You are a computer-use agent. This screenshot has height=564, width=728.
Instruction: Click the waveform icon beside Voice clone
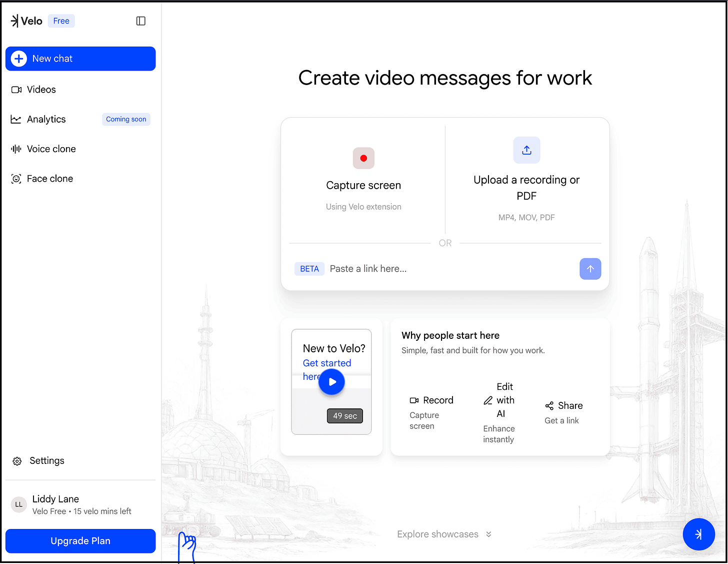16,149
